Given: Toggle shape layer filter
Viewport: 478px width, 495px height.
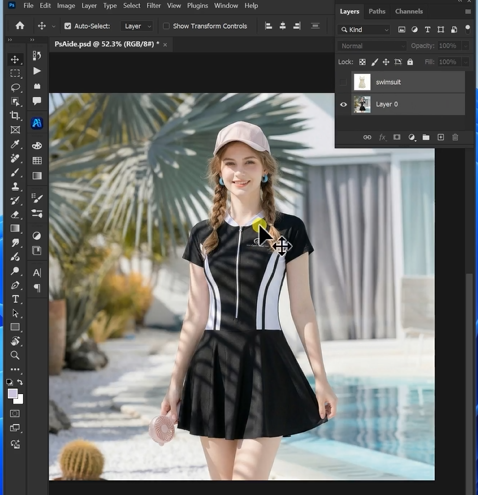Looking at the screenshot, I should (441, 30).
